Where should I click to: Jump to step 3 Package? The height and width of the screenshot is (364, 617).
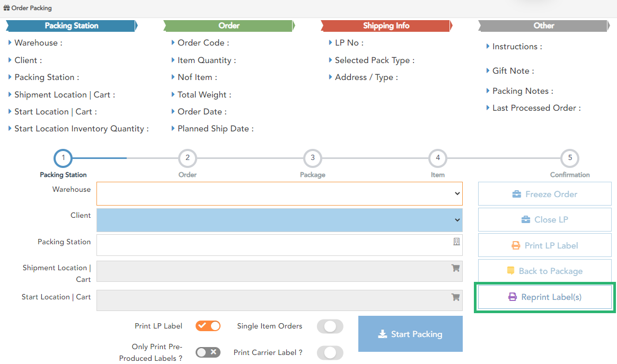[x=313, y=158]
